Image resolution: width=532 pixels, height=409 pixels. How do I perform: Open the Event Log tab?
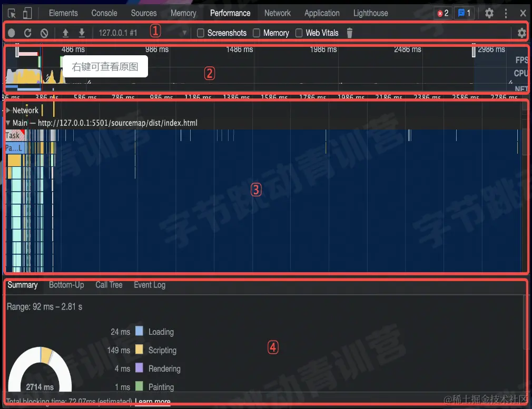[150, 285]
